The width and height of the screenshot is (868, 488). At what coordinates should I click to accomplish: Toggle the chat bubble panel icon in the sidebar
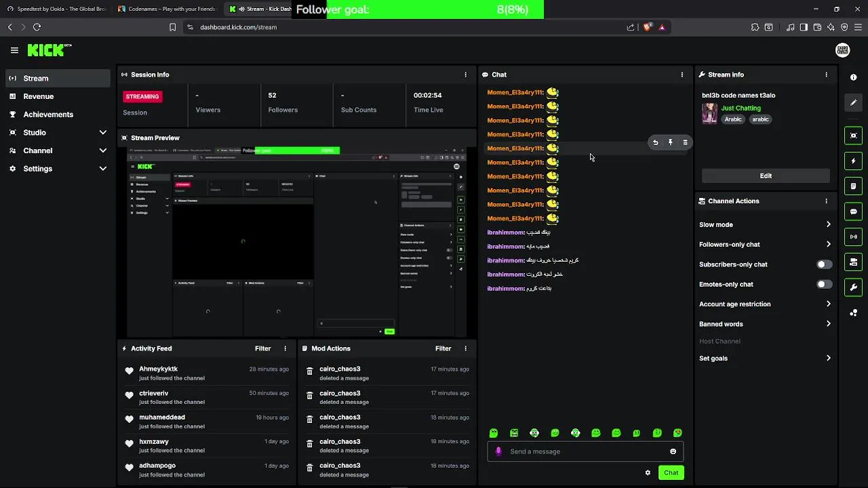(x=853, y=211)
